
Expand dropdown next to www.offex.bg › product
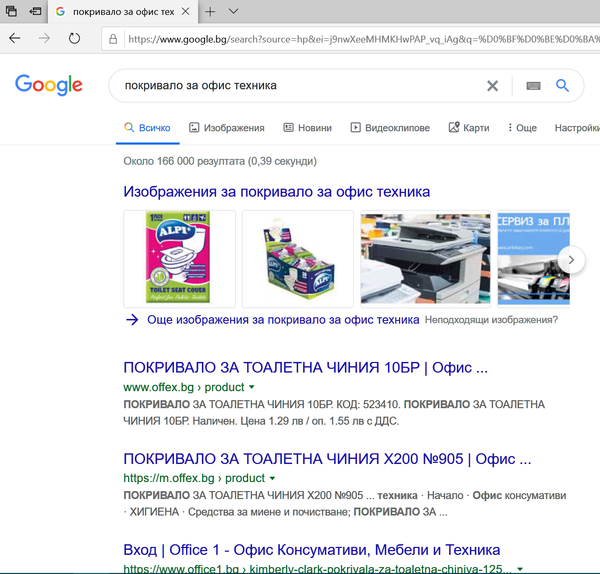[252, 387]
